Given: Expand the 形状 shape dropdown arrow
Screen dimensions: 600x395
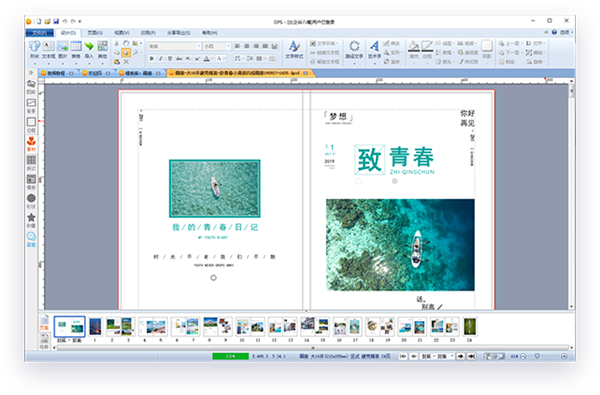Looking at the screenshot, I should tap(35, 63).
